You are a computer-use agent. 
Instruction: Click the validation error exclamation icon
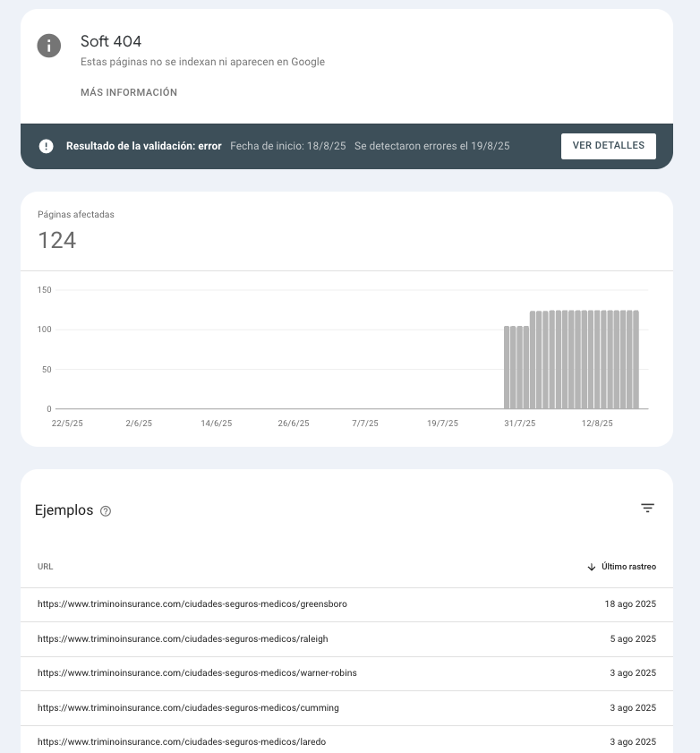47,146
